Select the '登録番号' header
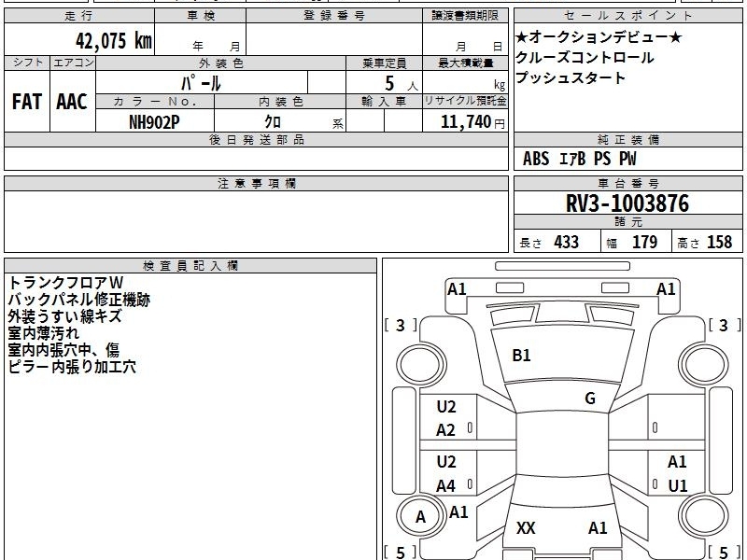Screen dimensions: 747x560 point(334,16)
